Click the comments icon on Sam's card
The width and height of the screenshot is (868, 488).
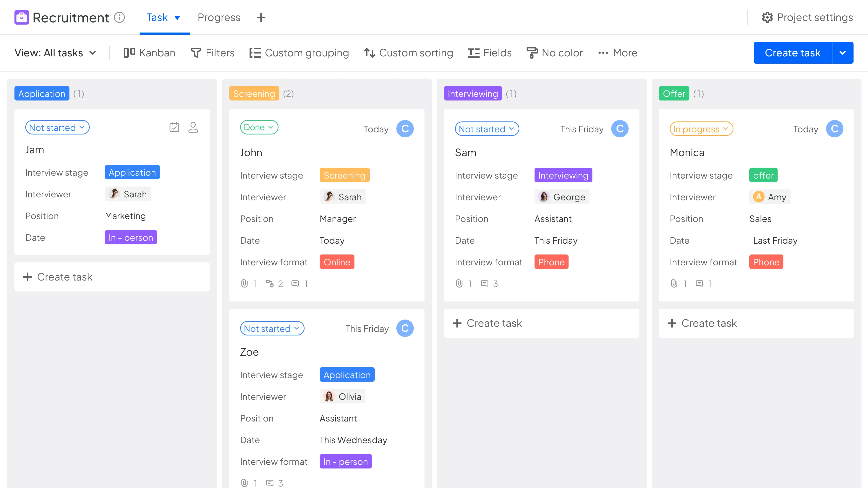click(485, 284)
